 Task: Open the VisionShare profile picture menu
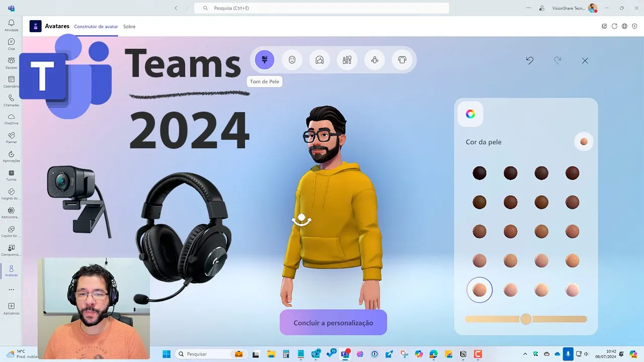593,8
